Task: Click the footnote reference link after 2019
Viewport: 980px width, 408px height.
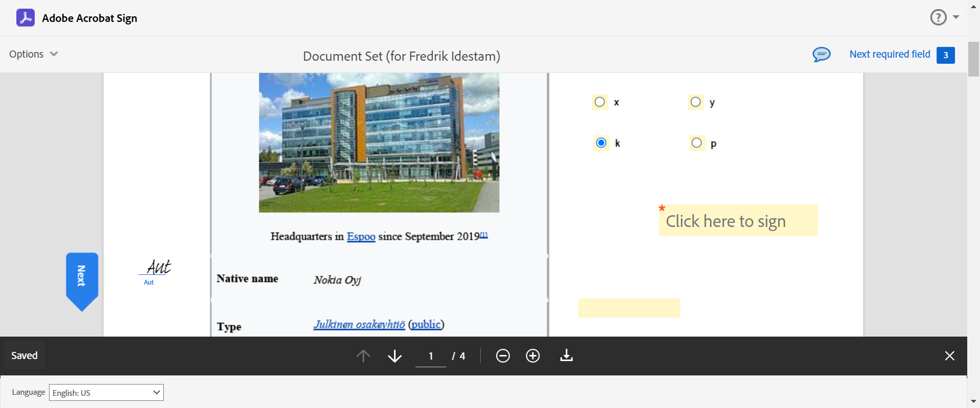Action: tap(484, 235)
